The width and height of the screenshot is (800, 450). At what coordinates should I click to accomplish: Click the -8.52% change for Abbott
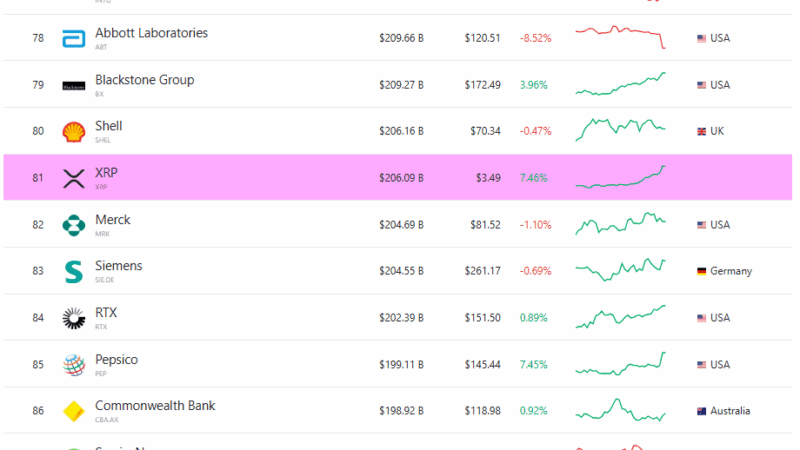click(535, 38)
